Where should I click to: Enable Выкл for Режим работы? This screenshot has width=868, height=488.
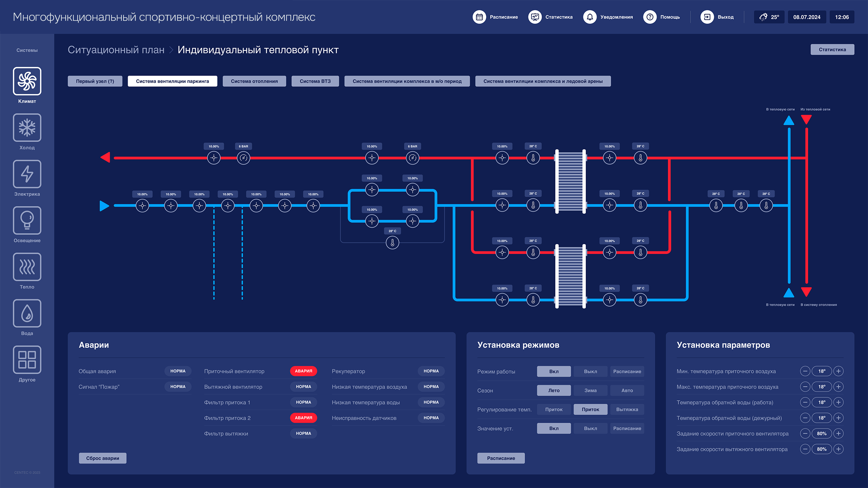pyautogui.click(x=590, y=371)
